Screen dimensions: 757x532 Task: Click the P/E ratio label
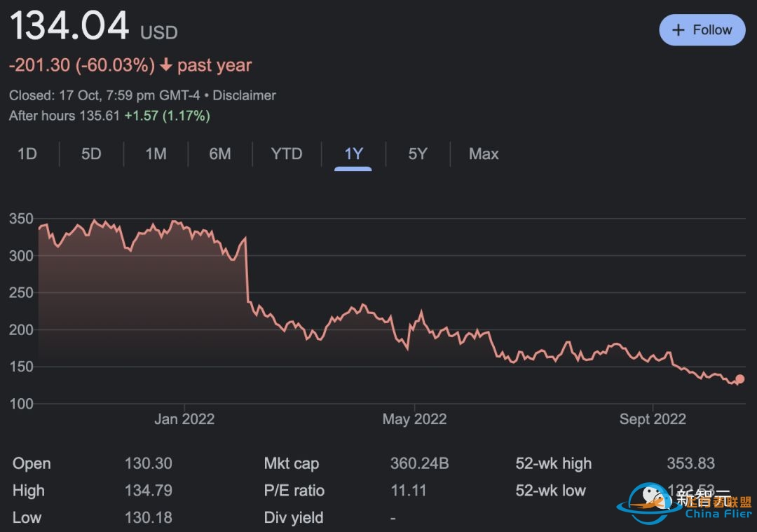[294, 491]
